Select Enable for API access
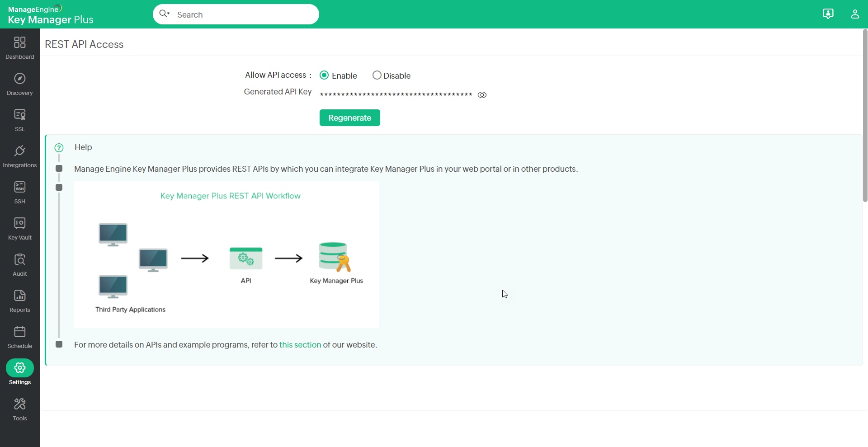This screenshot has width=868, height=447. pyautogui.click(x=324, y=75)
